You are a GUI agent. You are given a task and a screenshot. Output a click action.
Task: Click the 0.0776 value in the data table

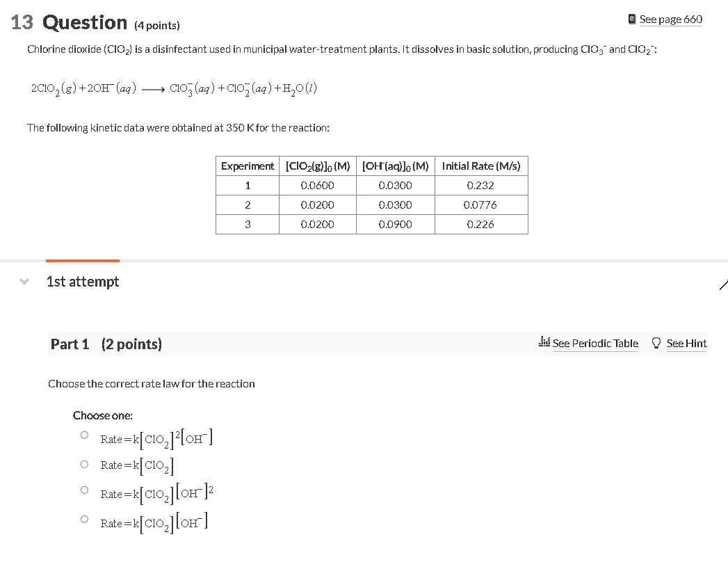[x=481, y=204]
